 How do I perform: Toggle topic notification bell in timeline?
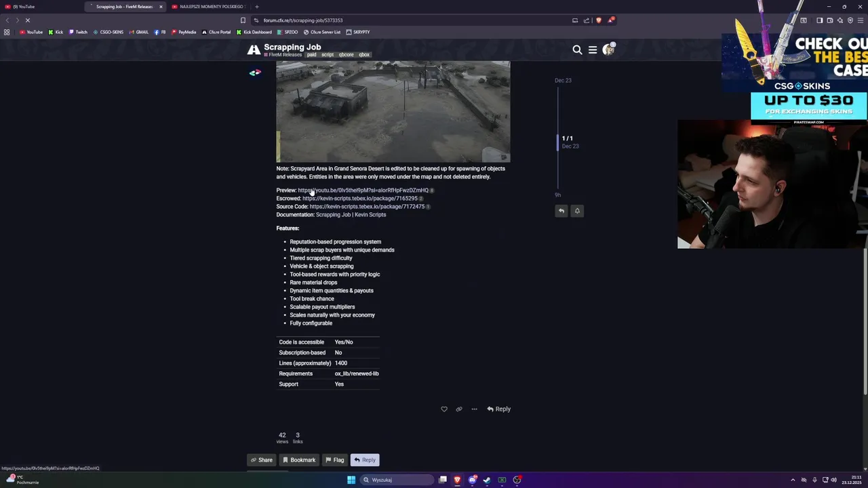(x=577, y=211)
